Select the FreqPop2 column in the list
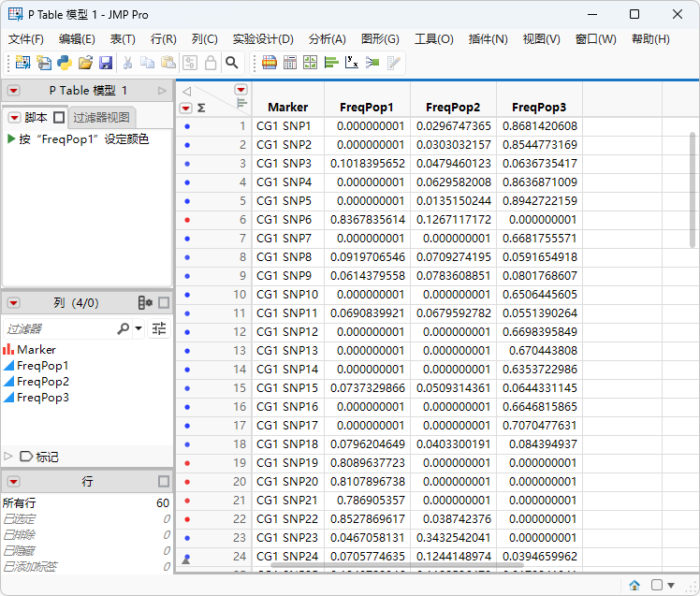700x596 pixels. (43, 382)
